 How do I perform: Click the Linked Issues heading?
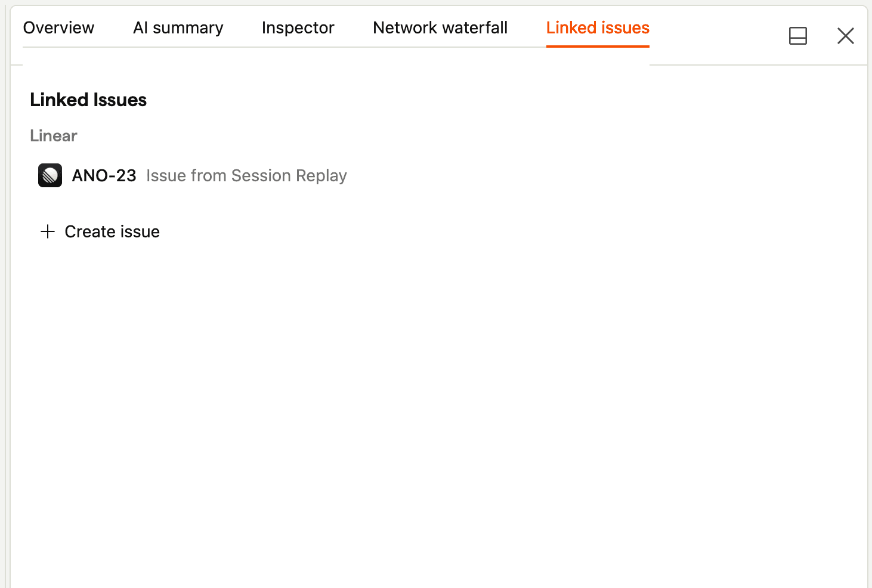88,100
